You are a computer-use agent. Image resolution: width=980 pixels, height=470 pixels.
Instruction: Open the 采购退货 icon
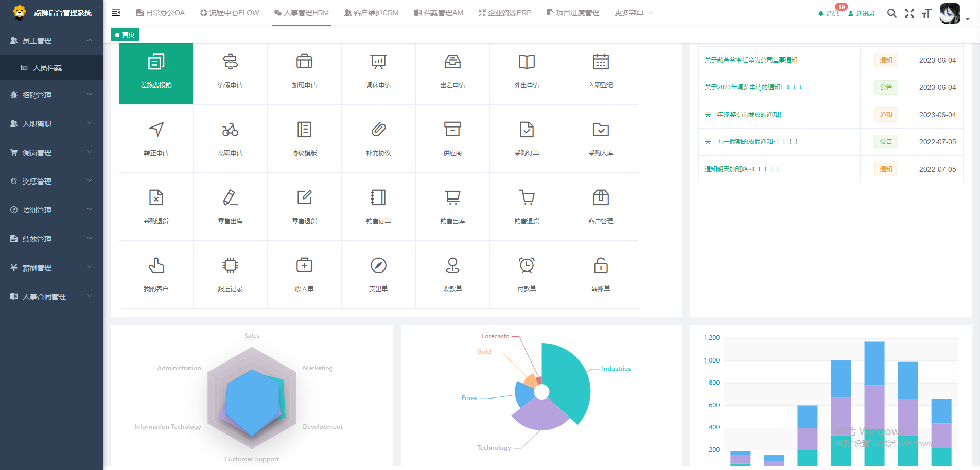point(156,197)
